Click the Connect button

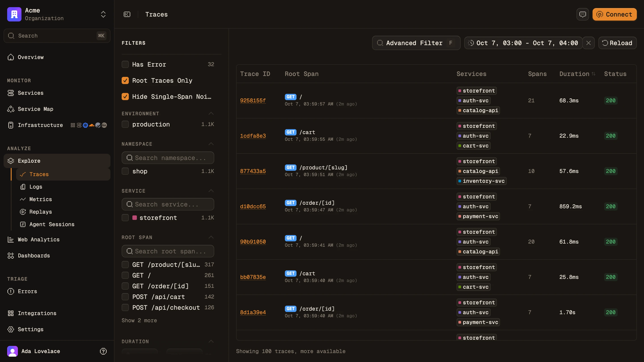pyautogui.click(x=614, y=14)
